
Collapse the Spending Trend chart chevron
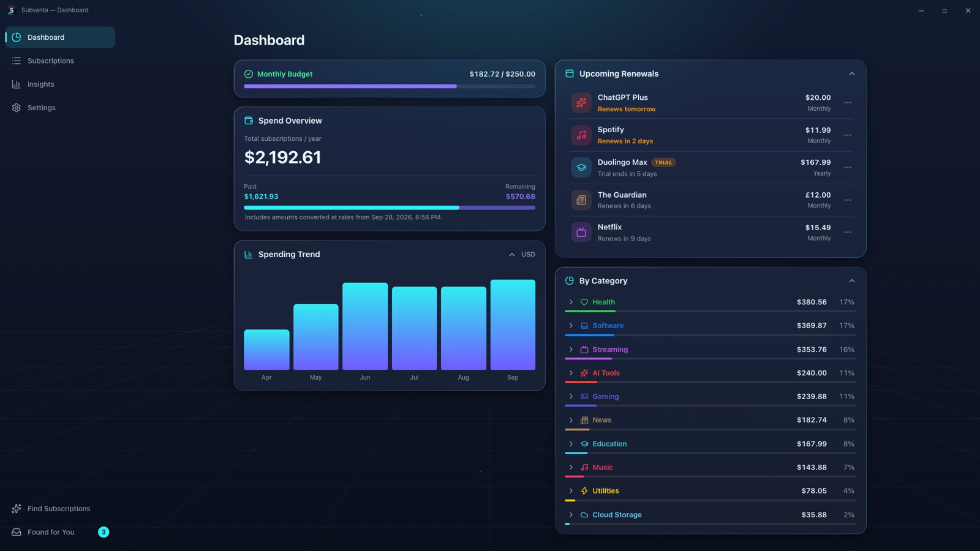[x=511, y=255]
